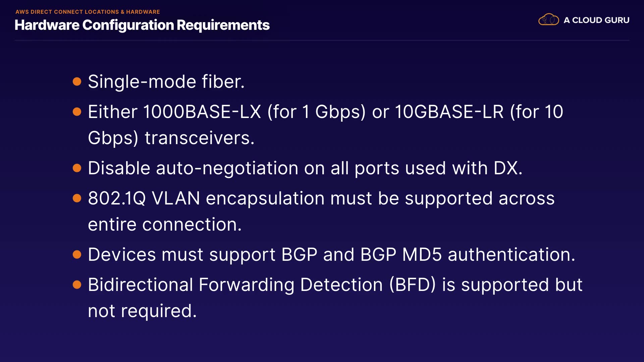This screenshot has width=644, height=362.
Task: Click the Hardware Configuration Requirements title
Action: [x=142, y=25]
